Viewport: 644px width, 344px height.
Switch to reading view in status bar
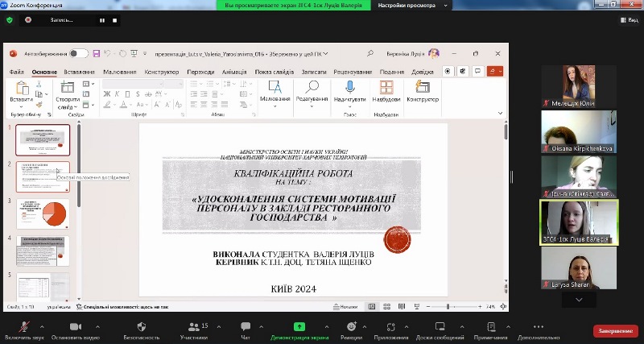pos(402,307)
